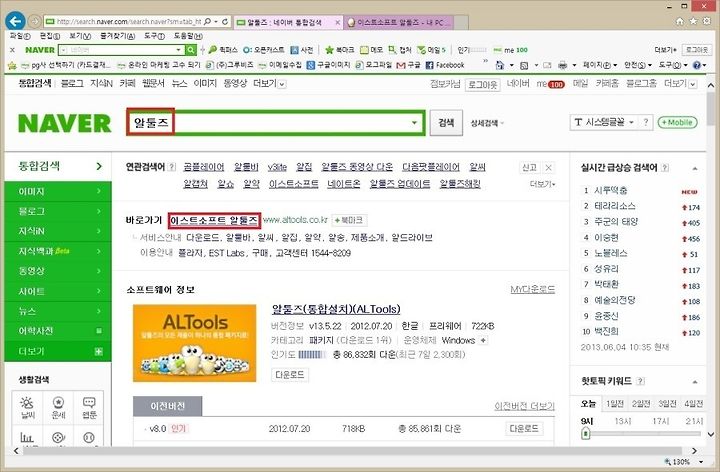Open 북마크 star in Naver toolbar

click(339, 50)
